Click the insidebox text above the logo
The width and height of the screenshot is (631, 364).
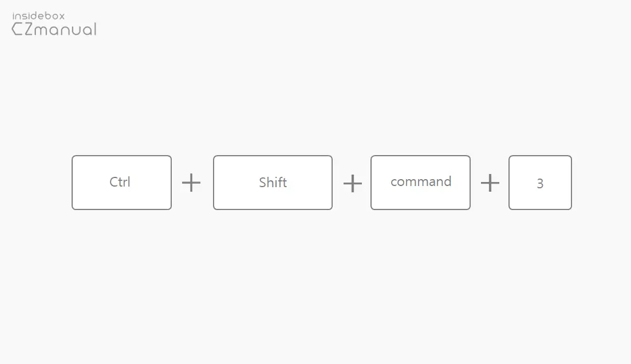tap(38, 16)
